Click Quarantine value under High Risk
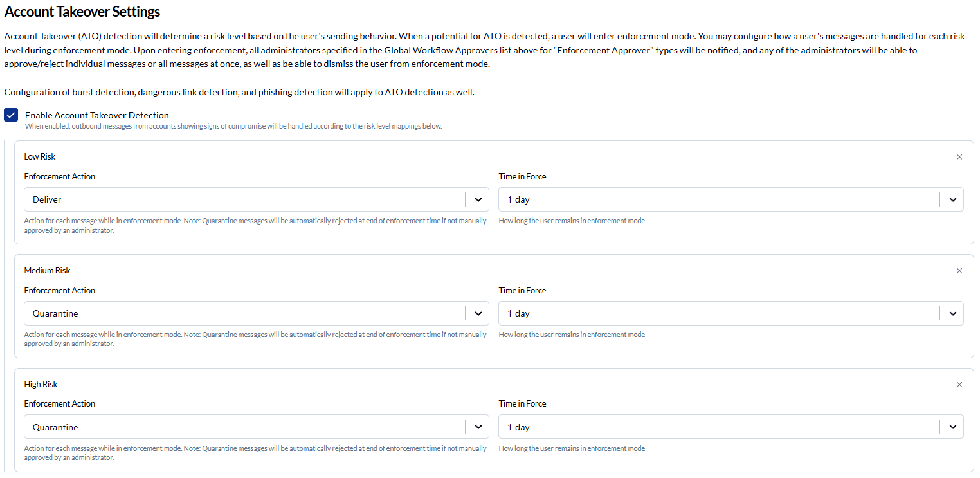The width and height of the screenshot is (980, 478). tap(55, 427)
